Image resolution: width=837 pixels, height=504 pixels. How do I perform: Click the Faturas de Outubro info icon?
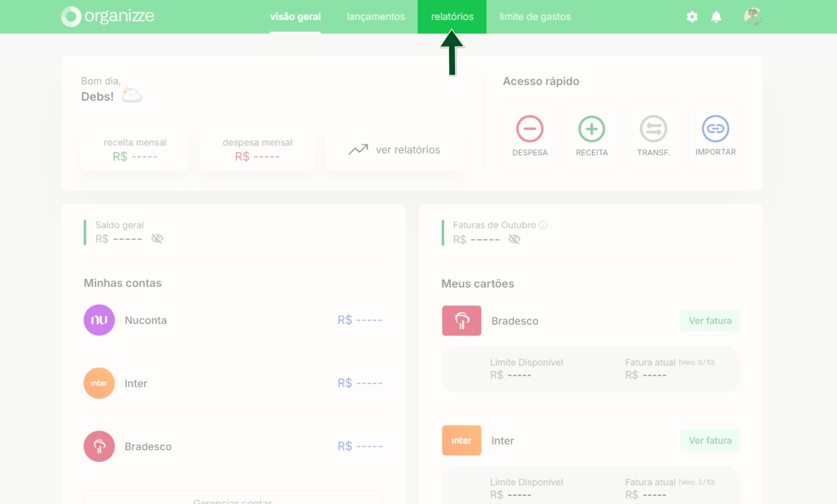[543, 225]
